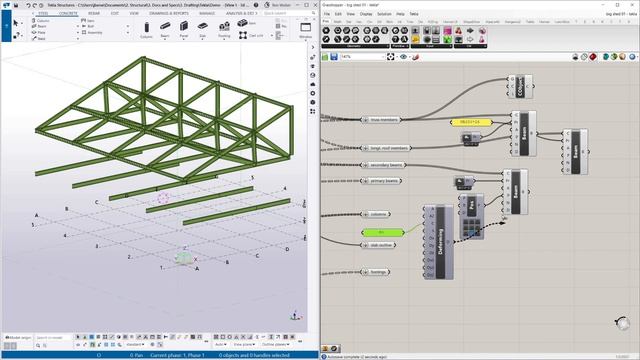640x360 pixels.
Task: Click the Panel icon in Tekla ribbon
Action: pos(184,27)
